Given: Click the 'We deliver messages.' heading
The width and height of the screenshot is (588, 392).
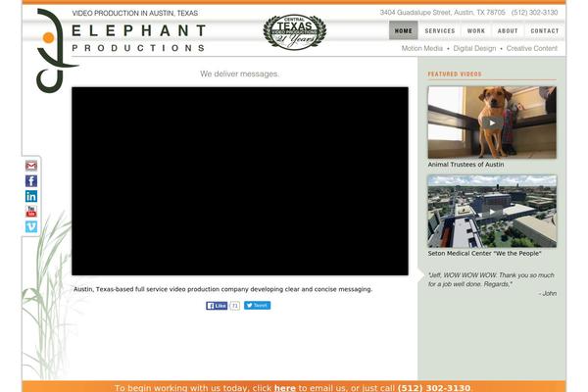Looking at the screenshot, I should tap(239, 73).
